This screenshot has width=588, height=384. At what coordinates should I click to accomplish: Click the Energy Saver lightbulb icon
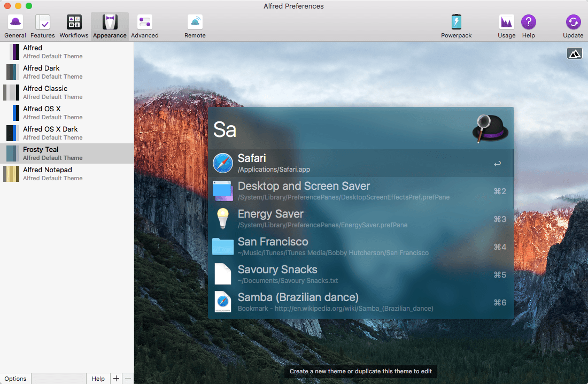coord(223,218)
